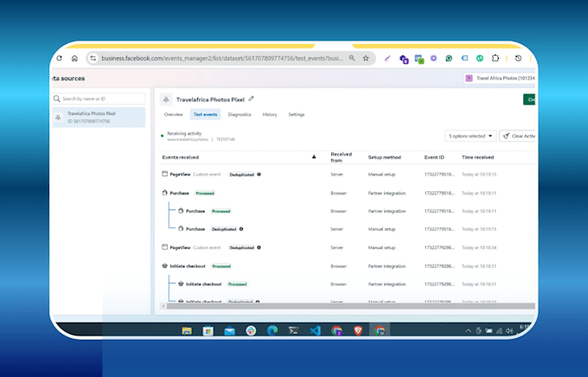The image size is (588, 377).
Task: Click 'Partner integration' in top-level Initiate checkout row
Action: pos(387,266)
